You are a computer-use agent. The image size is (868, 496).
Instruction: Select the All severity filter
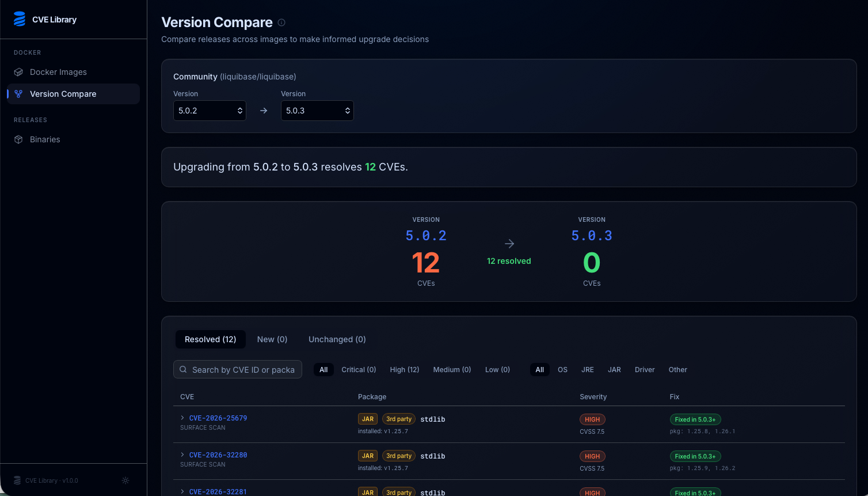pyautogui.click(x=323, y=370)
